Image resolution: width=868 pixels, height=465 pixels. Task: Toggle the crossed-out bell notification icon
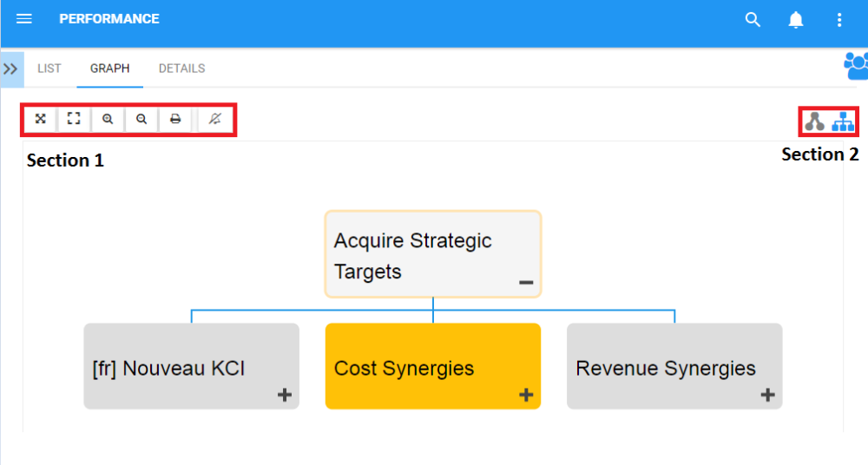pyautogui.click(x=215, y=119)
